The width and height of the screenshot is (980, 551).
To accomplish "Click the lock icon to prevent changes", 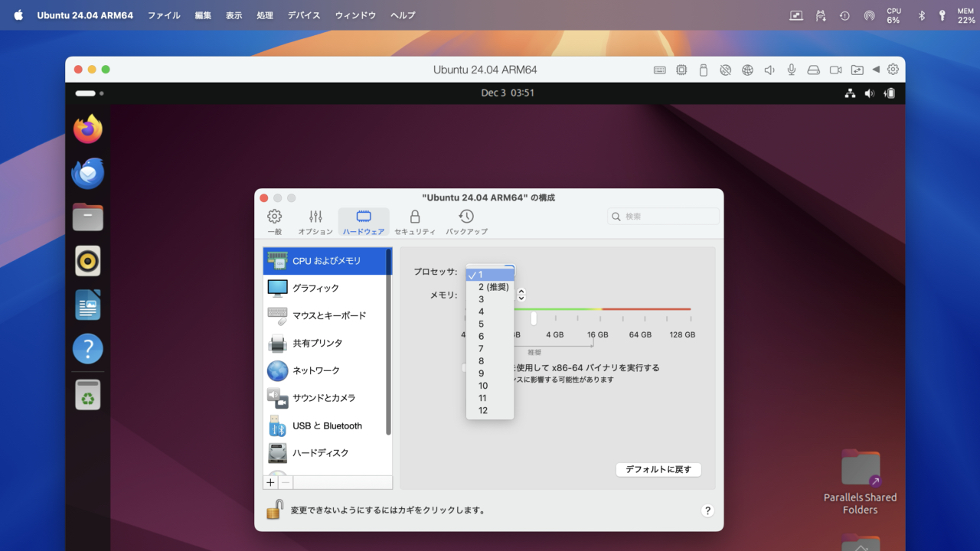I will [x=274, y=510].
